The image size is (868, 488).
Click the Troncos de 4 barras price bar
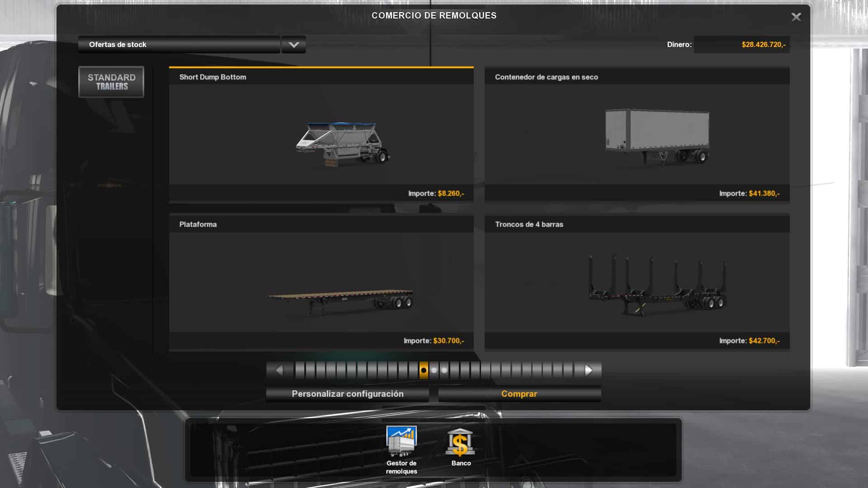637,341
